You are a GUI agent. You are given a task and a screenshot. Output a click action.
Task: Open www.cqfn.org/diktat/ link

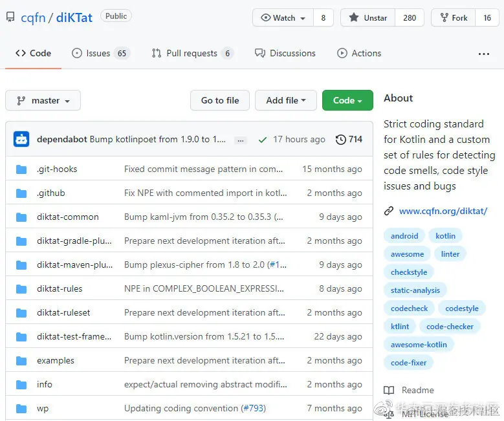[443, 211]
